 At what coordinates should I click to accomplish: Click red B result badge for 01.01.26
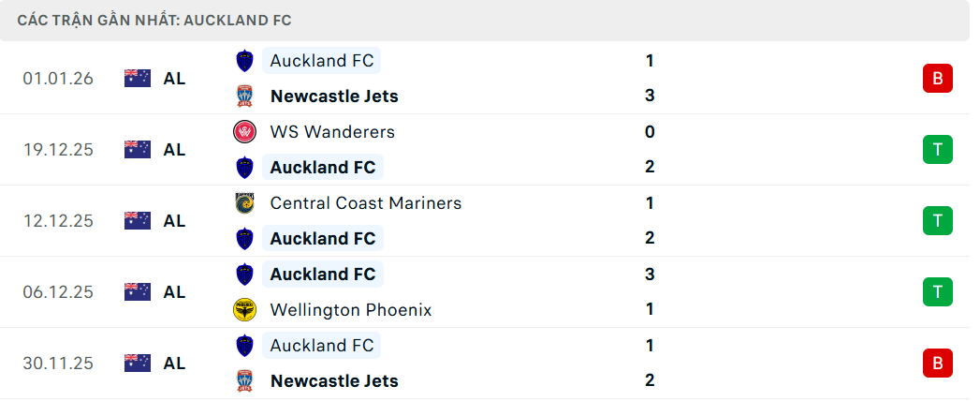coord(937,78)
